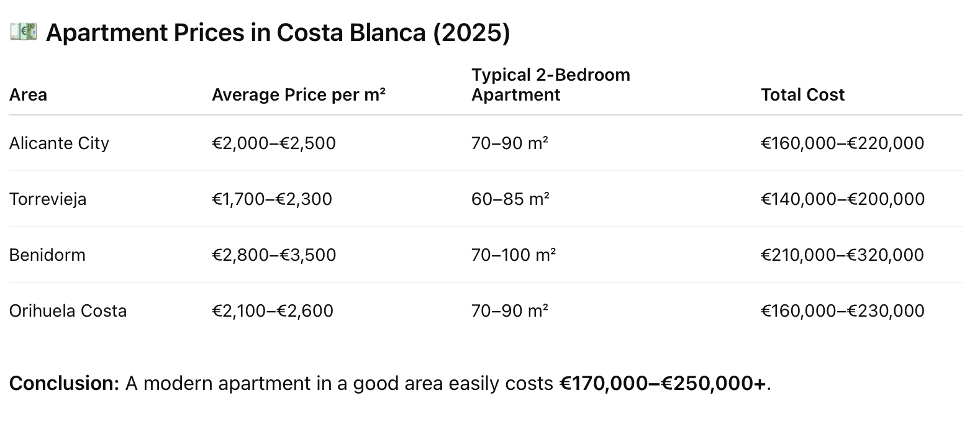The width and height of the screenshot is (980, 421).
Task: Select the Benidorm area cell
Action: [x=47, y=255]
